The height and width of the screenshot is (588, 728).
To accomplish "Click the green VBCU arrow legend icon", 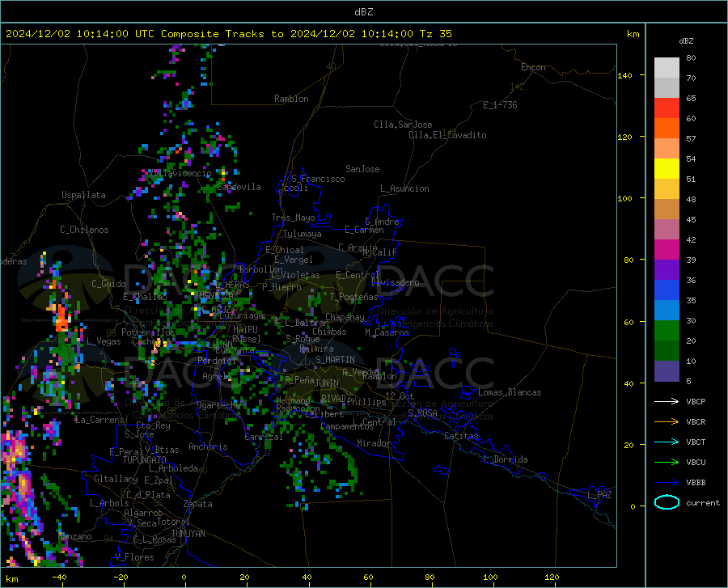I will click(667, 462).
